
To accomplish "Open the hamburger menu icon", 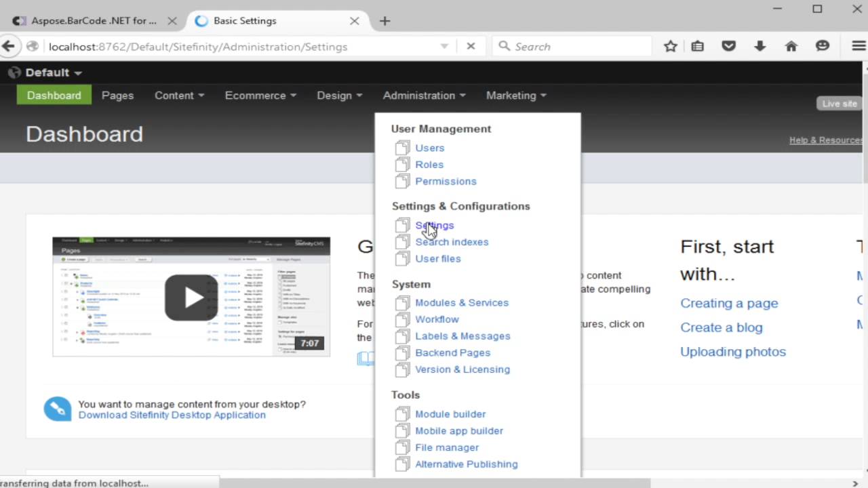I will [859, 46].
